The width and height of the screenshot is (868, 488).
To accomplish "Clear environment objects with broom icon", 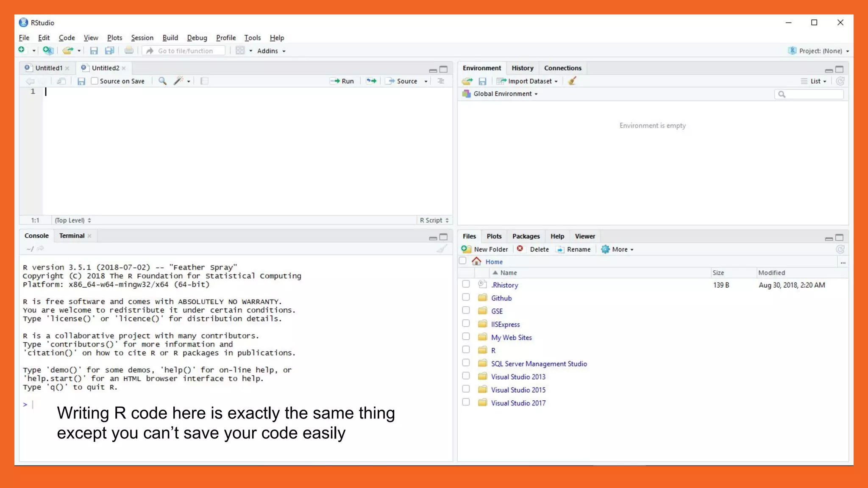I will (572, 81).
